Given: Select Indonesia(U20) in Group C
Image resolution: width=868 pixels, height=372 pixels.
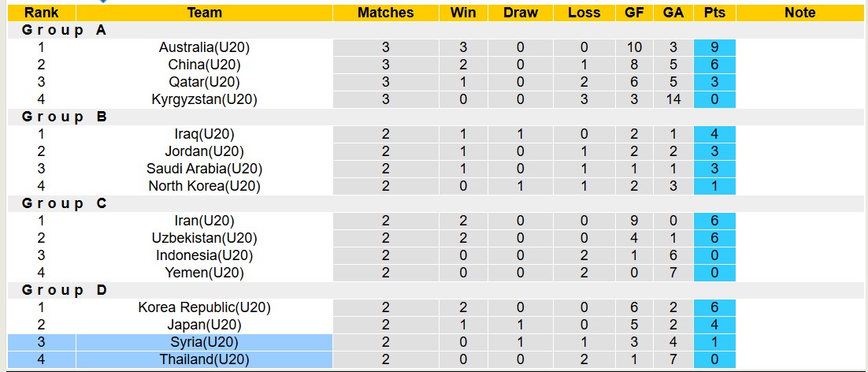Looking at the screenshot, I should point(205,255).
